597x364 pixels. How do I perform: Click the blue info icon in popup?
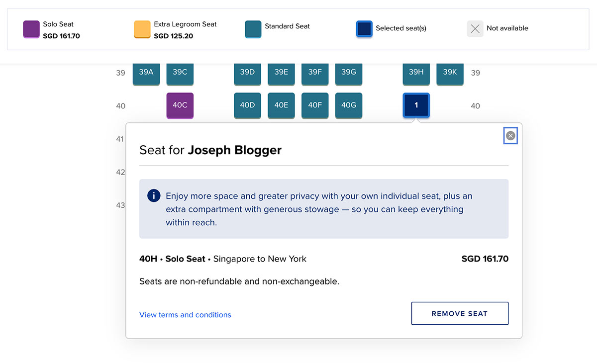(x=154, y=195)
